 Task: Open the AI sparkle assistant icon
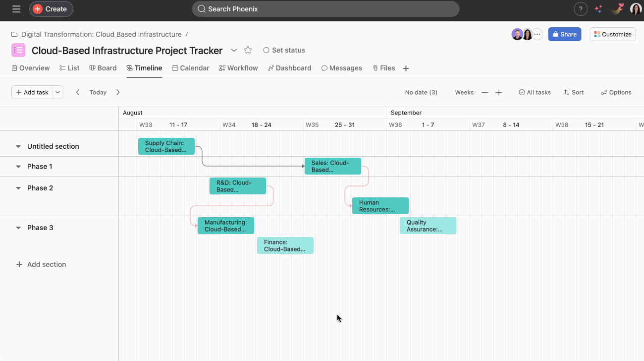598,9
